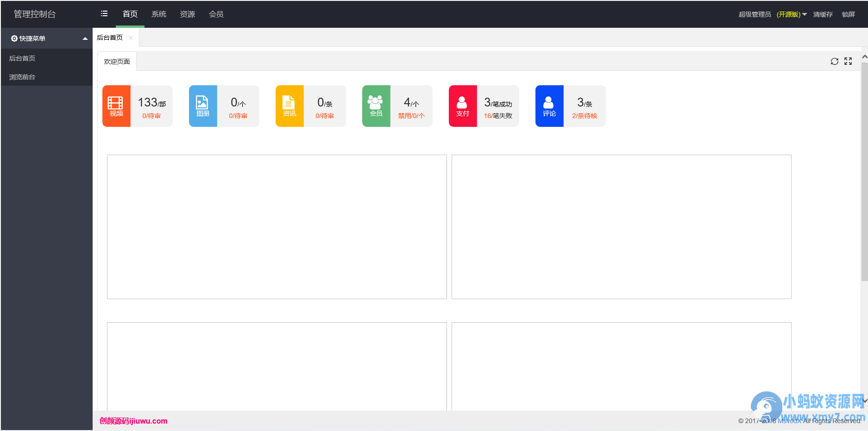868x431 pixels.
Task: Toggle the sidebar with the hamburger menu icon
Action: coord(104,14)
